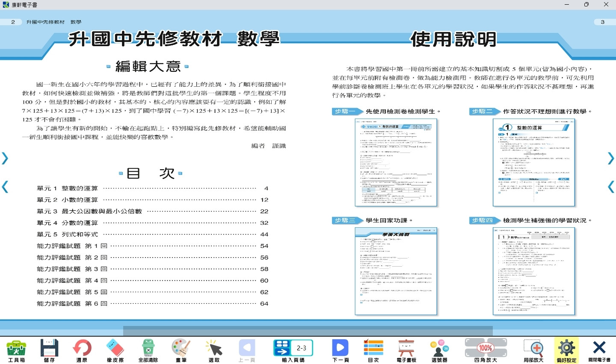
Task: Open 偏好設定 preferences gear
Action: point(566,351)
